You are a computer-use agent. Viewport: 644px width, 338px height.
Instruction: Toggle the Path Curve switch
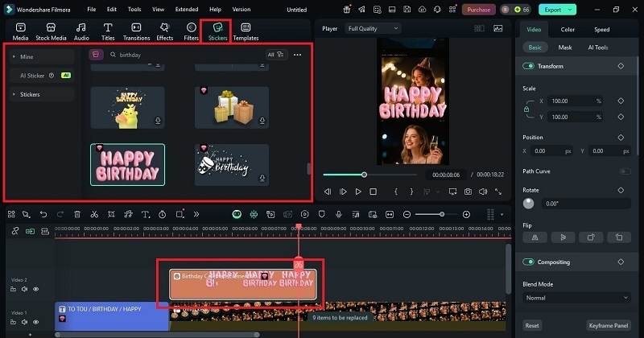[625, 171]
